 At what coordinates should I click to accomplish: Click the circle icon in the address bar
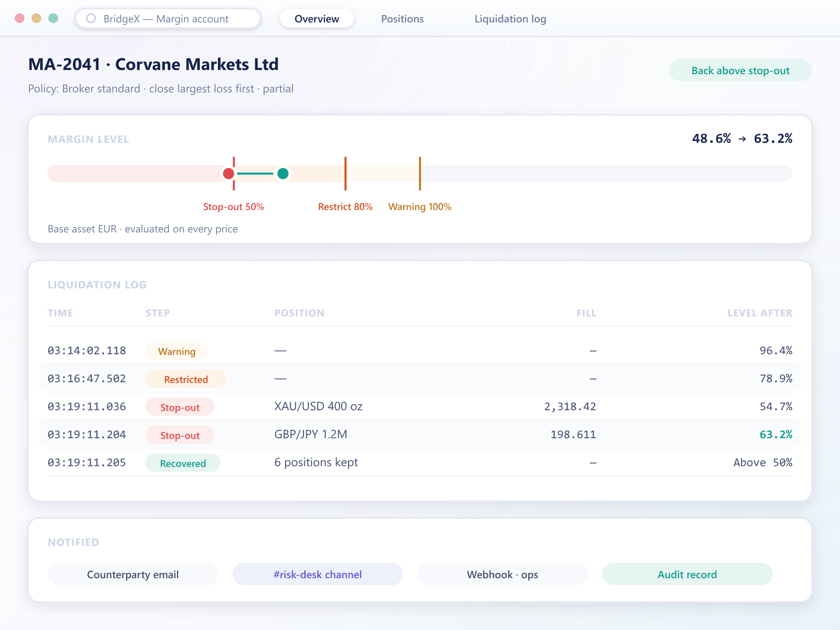91,18
